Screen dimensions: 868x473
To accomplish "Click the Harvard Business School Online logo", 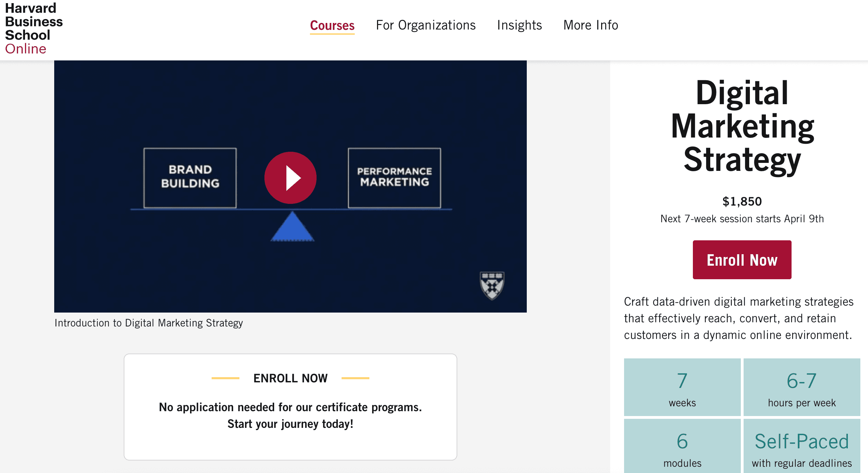I will click(34, 28).
